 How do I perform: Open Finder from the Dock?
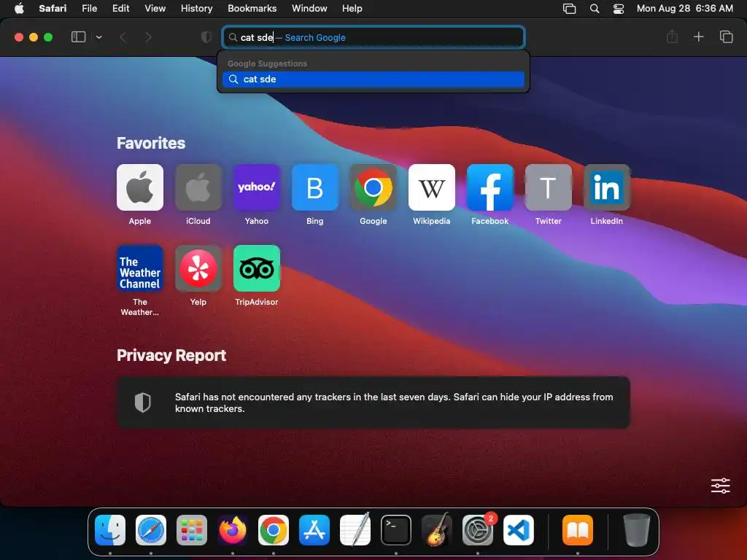pos(110,530)
